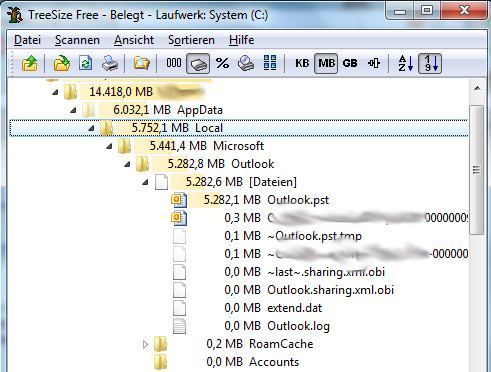Image resolution: width=491 pixels, height=372 pixels.
Task: Open the Sortieren menu
Action: (x=191, y=40)
